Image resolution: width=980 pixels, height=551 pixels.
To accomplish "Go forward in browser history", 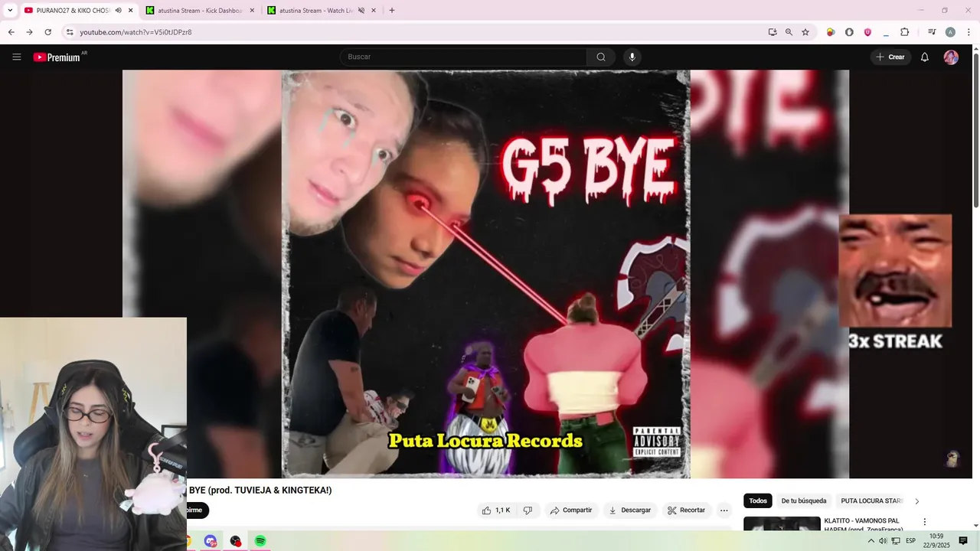I will click(x=29, y=32).
